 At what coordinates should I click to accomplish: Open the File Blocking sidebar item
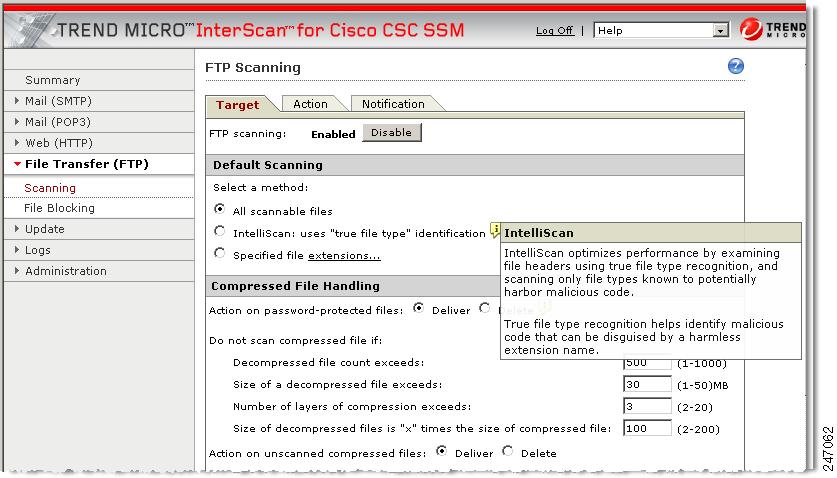pyautogui.click(x=59, y=208)
